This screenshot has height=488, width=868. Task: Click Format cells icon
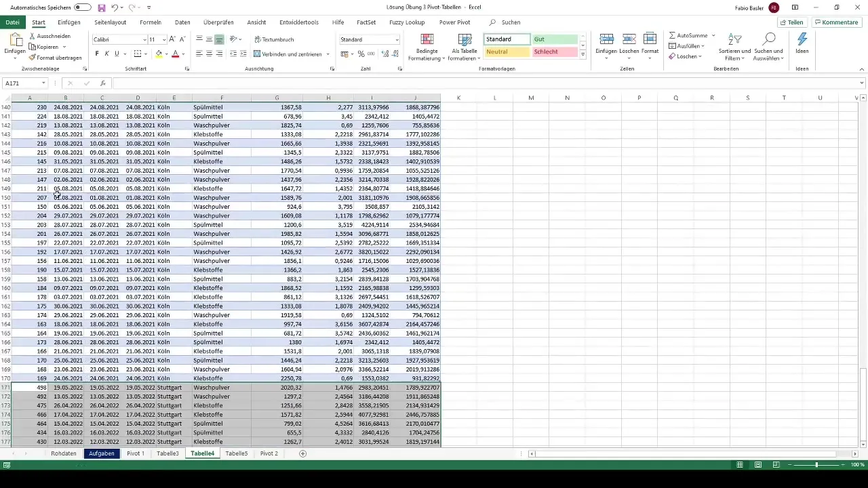[650, 39]
